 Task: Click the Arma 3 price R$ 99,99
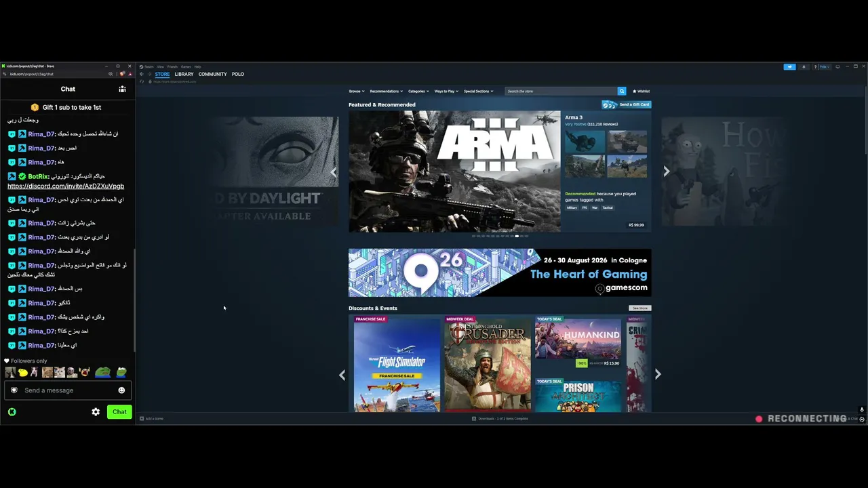pos(636,225)
